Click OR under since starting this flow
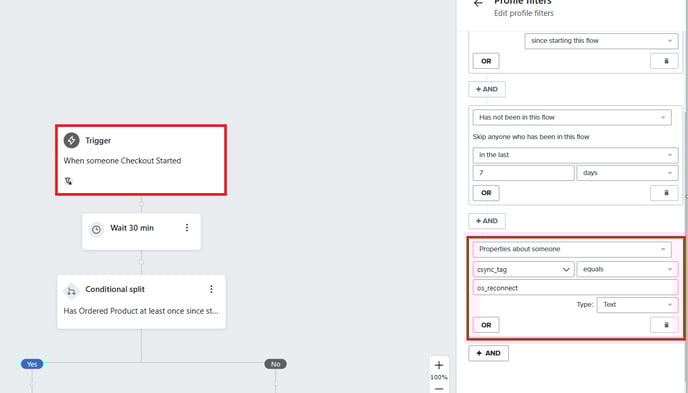The height and width of the screenshot is (393, 688). pos(486,61)
